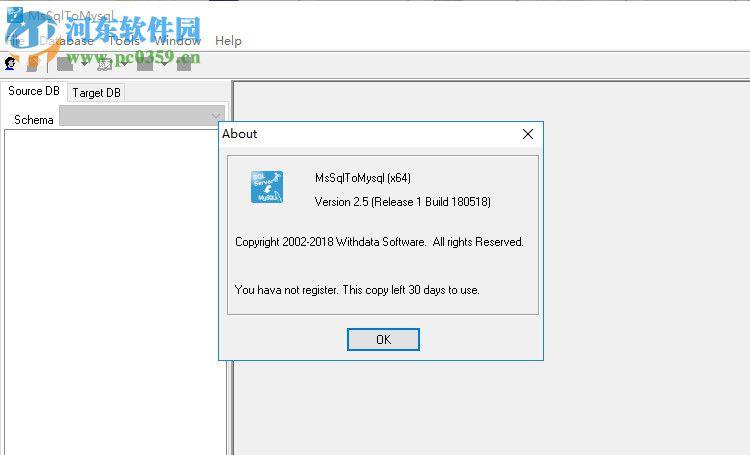Click the 'Schema' label

(x=33, y=120)
